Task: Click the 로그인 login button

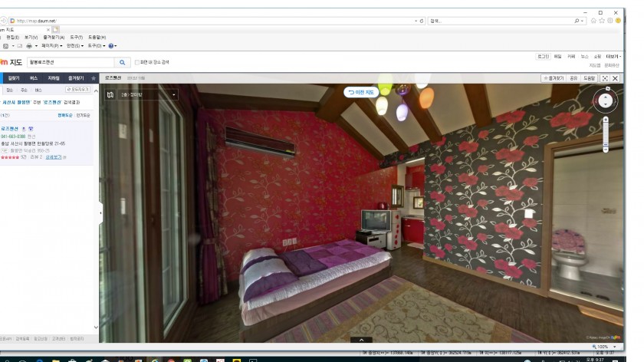Action: tap(543, 56)
